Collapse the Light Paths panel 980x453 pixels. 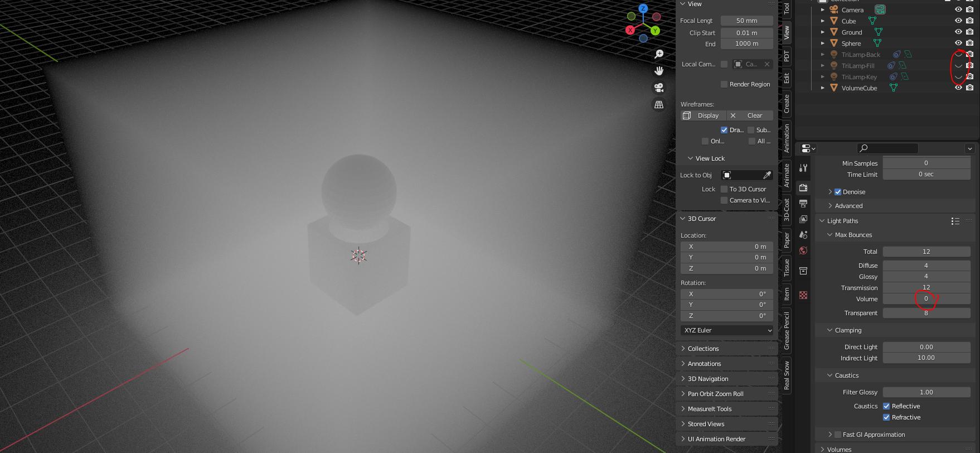[822, 221]
